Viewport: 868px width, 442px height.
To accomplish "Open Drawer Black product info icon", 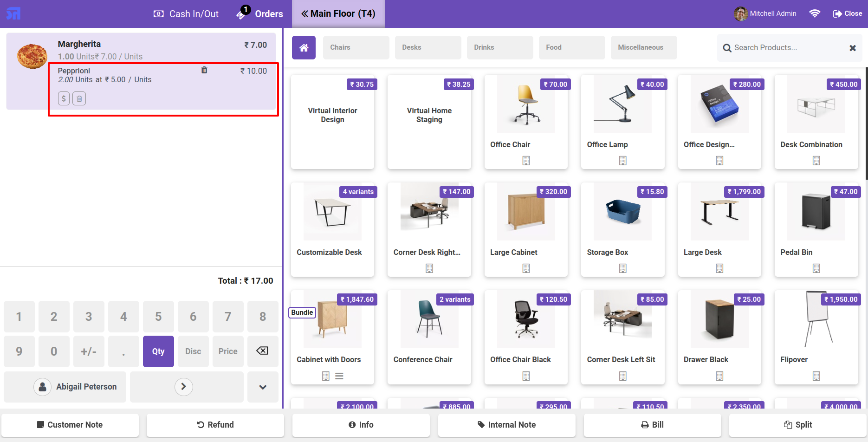I will pyautogui.click(x=719, y=376).
